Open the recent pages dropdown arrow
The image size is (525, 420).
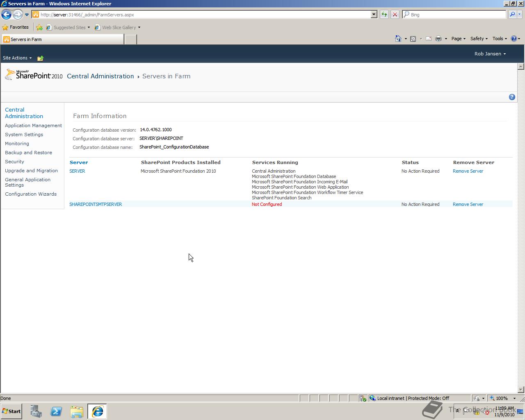tap(27, 15)
